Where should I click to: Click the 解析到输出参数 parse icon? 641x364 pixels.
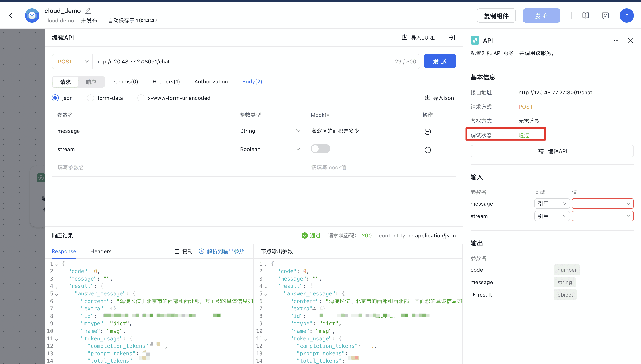tap(201, 251)
